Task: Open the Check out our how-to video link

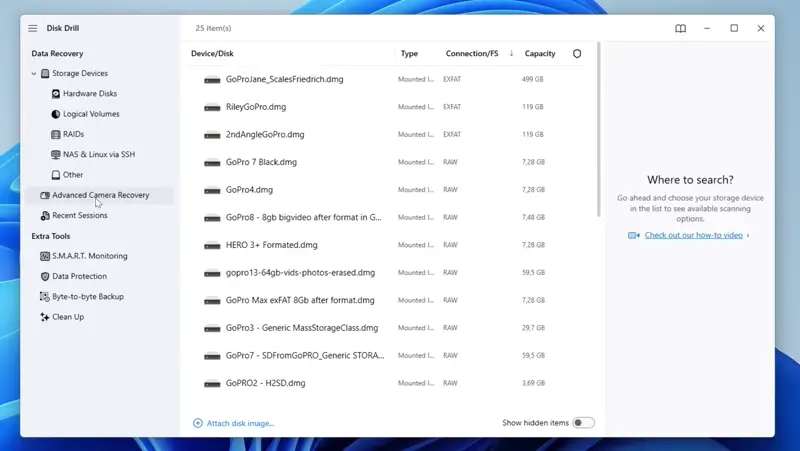Action: (692, 235)
